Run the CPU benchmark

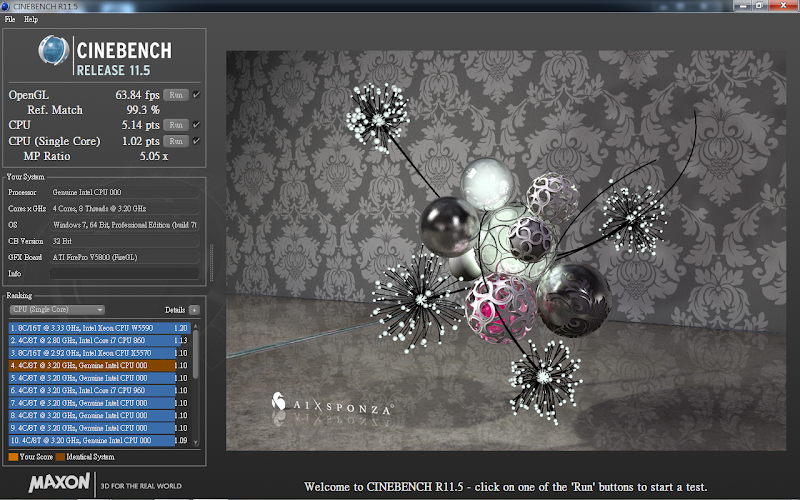coord(176,125)
